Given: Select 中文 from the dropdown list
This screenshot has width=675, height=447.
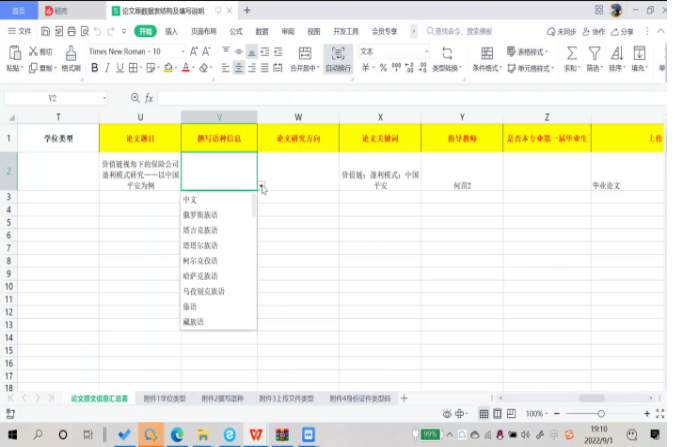Looking at the screenshot, I should click(x=190, y=199).
